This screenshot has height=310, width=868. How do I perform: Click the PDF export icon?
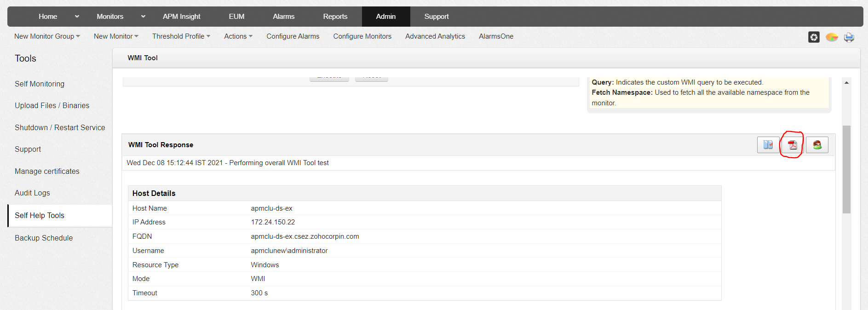[x=792, y=145]
